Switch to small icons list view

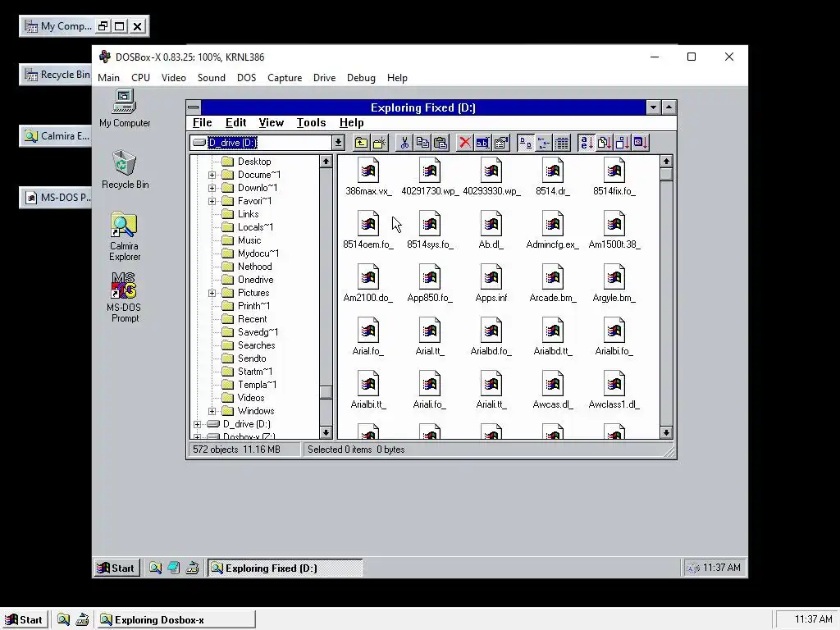pos(543,143)
